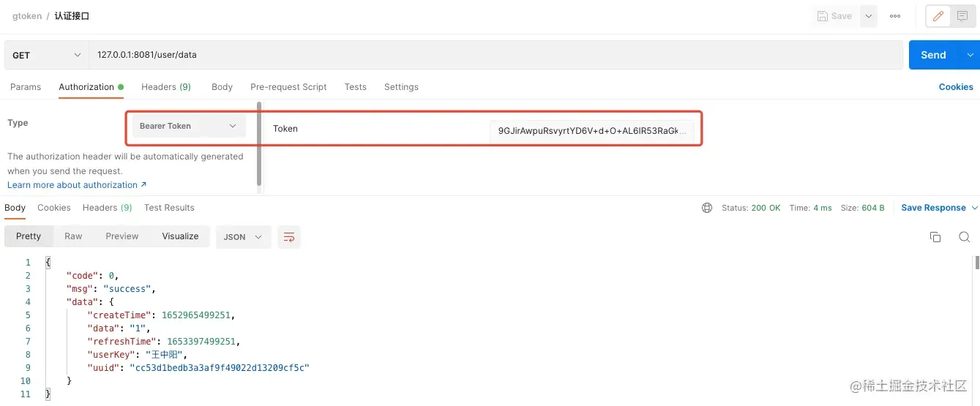Search the response with magnifier icon

(964, 237)
